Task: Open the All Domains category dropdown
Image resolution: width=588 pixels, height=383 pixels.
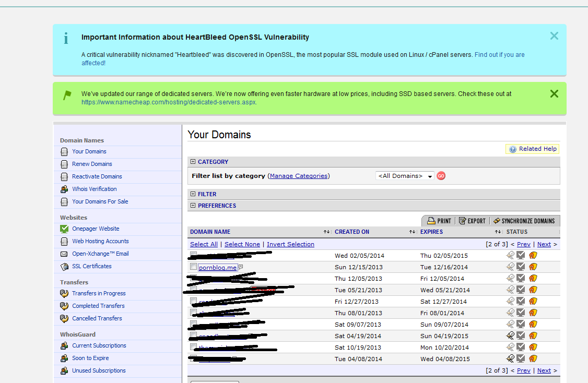Action: tap(405, 176)
